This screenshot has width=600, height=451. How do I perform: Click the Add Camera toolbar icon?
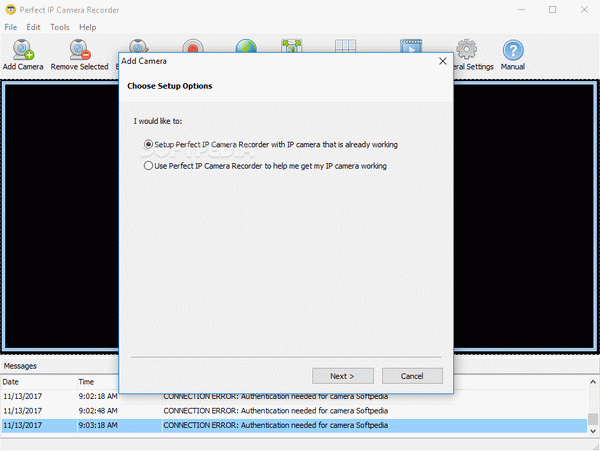(x=23, y=50)
